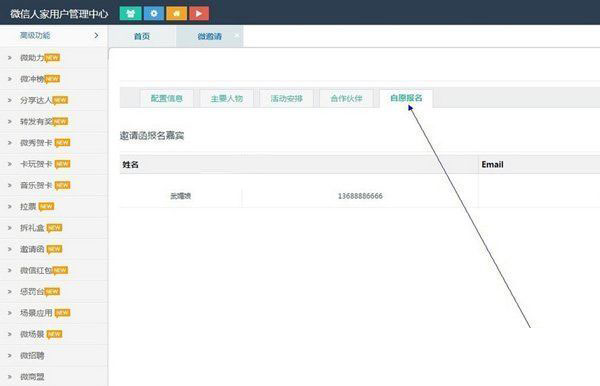Expand the 微冲榜 sidebar item

pyautogui.click(x=54, y=79)
